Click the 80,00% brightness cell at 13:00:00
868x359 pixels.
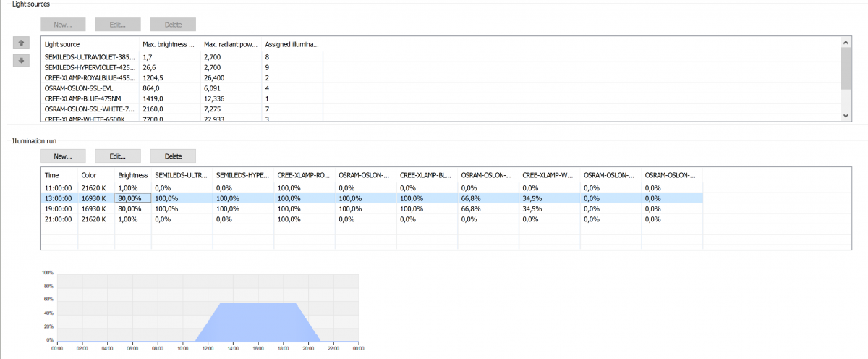coord(132,198)
